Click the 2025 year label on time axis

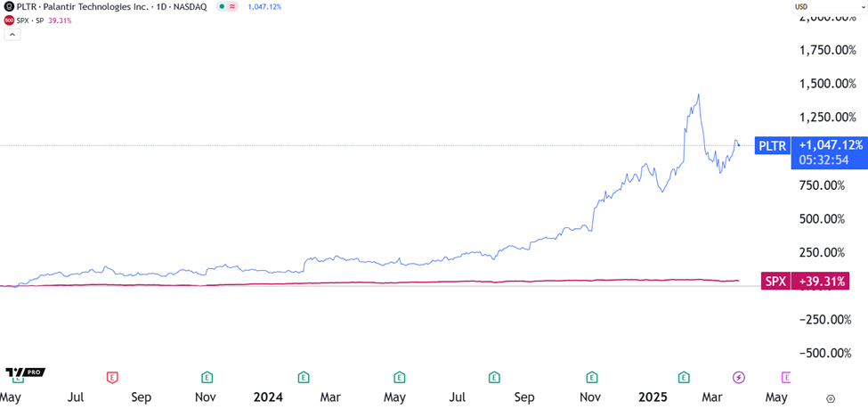click(653, 398)
